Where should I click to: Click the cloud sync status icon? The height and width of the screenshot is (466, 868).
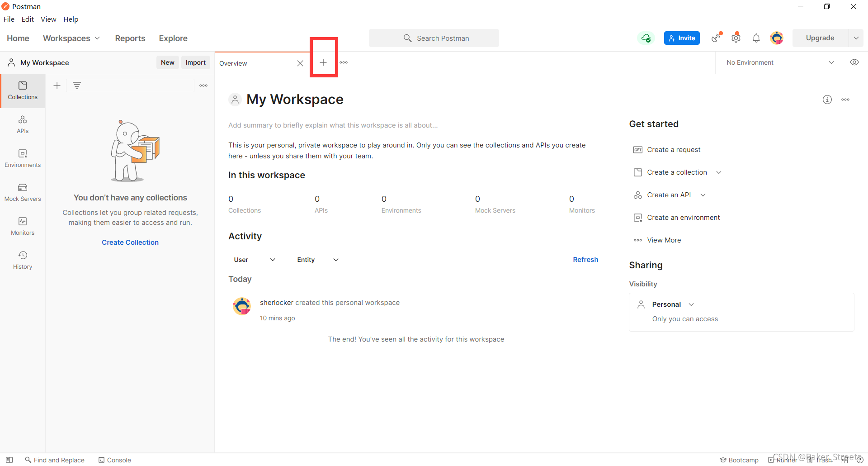[x=646, y=38]
